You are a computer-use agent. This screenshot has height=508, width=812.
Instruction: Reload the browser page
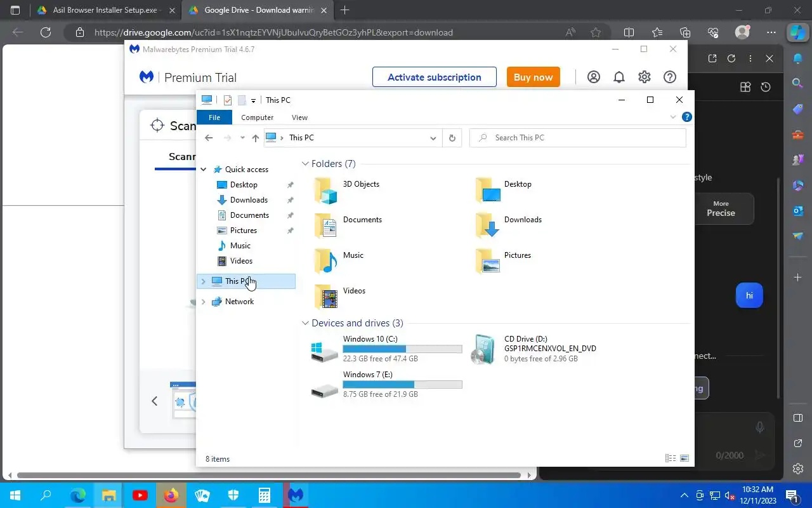[45, 32]
